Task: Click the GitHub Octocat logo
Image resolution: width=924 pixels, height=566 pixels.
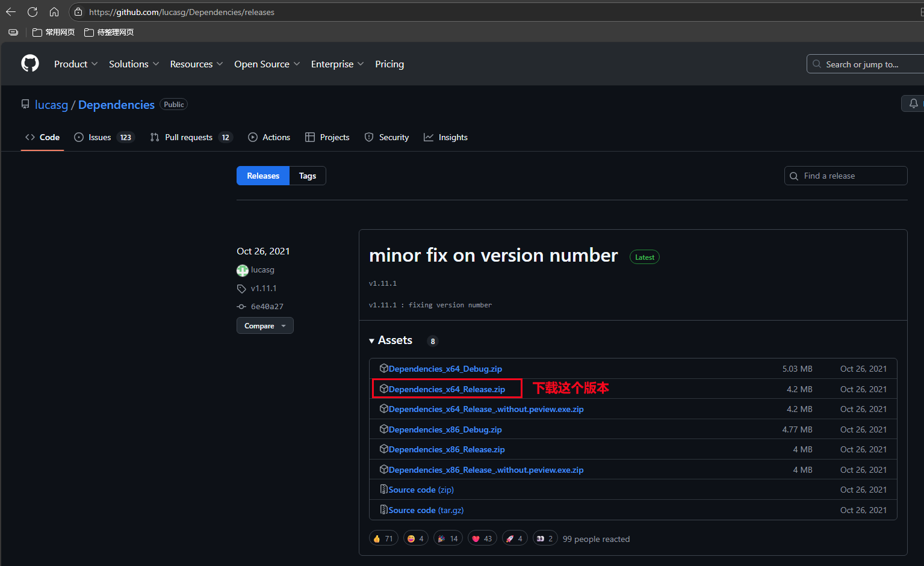Action: [x=30, y=63]
